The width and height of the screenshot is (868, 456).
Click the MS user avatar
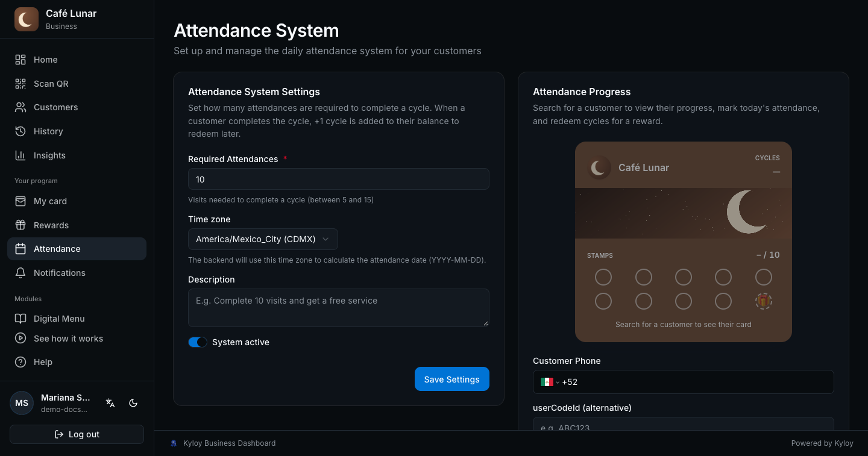(22, 403)
